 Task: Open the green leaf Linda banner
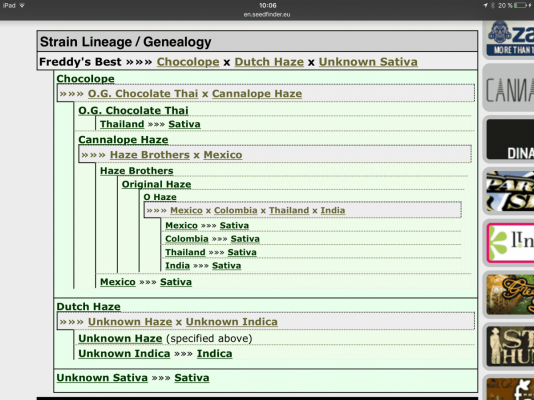click(x=510, y=243)
